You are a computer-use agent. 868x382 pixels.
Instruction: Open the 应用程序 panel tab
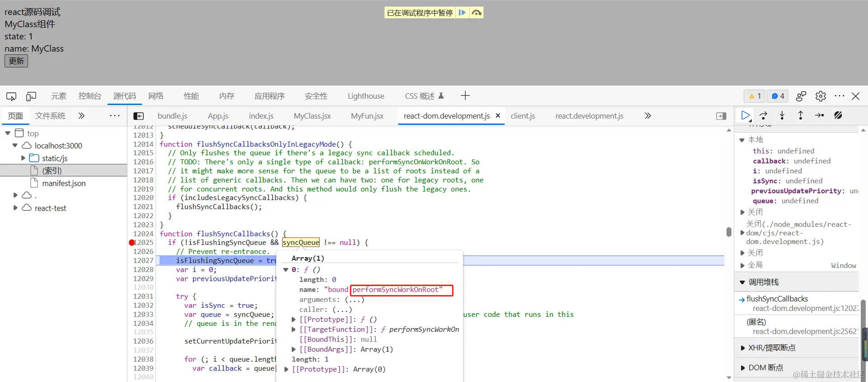269,96
